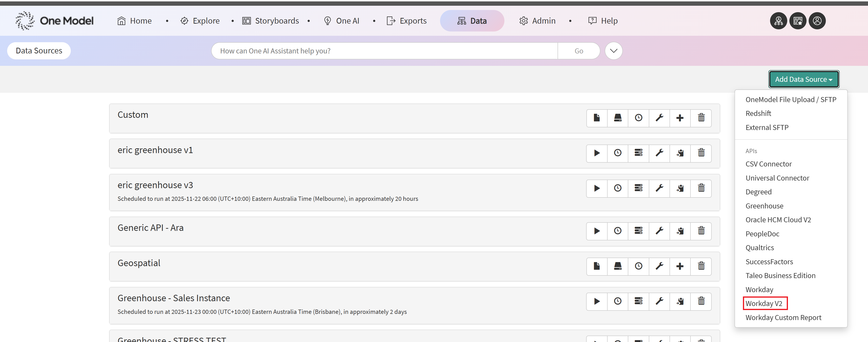Image resolution: width=868 pixels, height=342 pixels.
Task: Select Workday V2 from the list
Action: click(x=764, y=303)
